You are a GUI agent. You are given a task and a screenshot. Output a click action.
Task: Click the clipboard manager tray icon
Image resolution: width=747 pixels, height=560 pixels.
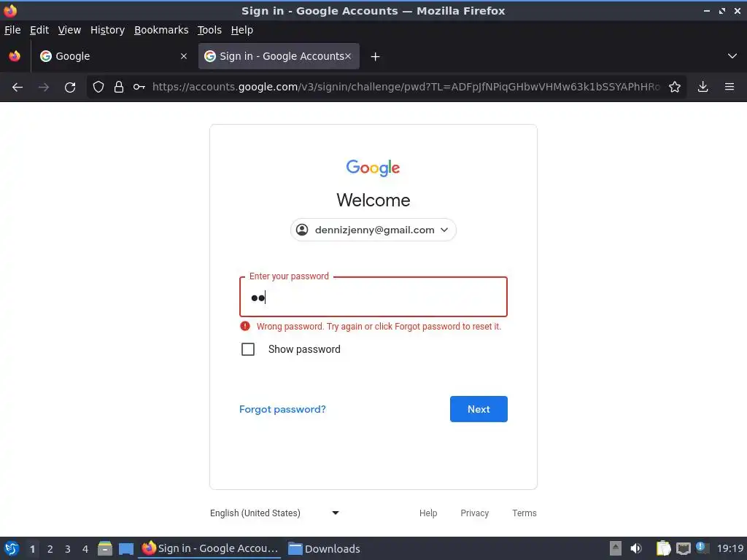tap(663, 548)
